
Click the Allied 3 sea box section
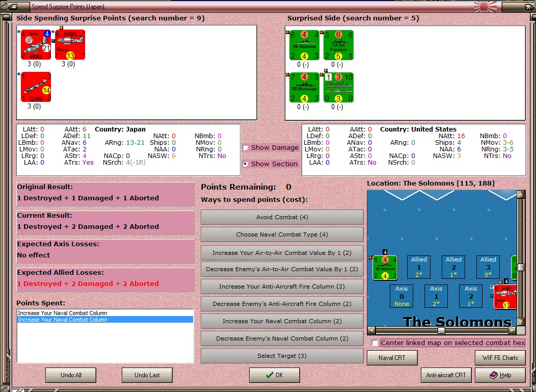[488, 267]
